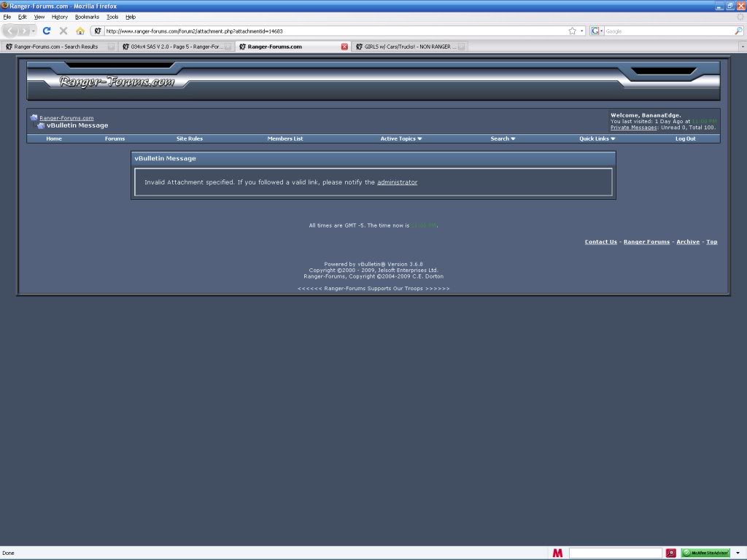The width and height of the screenshot is (747, 560).
Task: Expand the Active Topics dropdown
Action: pos(401,139)
